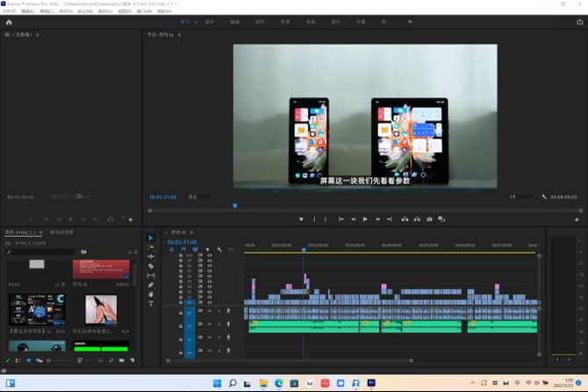Click the Project panel search field
Viewport: 588px width, 392px height.
point(39,252)
